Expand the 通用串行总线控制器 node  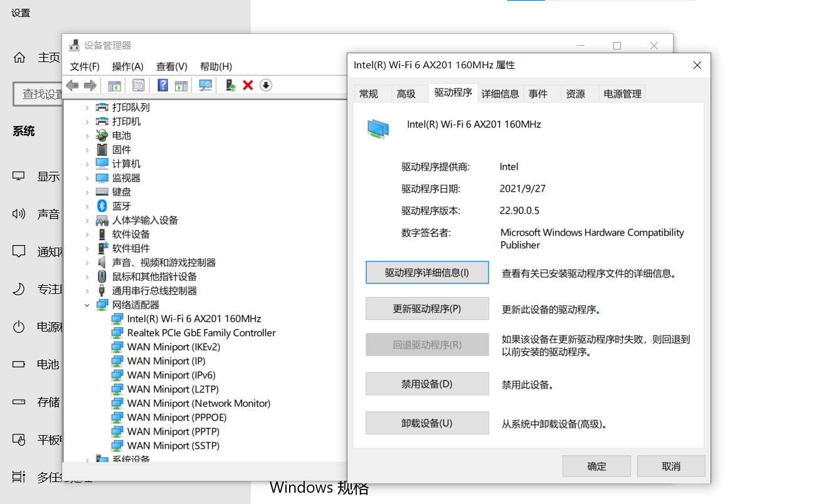[87, 290]
